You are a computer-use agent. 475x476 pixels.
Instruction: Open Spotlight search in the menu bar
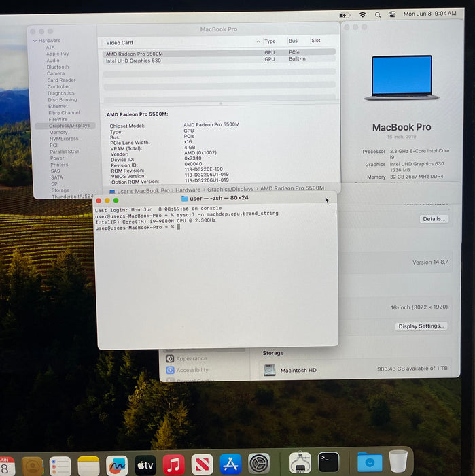[378, 14]
